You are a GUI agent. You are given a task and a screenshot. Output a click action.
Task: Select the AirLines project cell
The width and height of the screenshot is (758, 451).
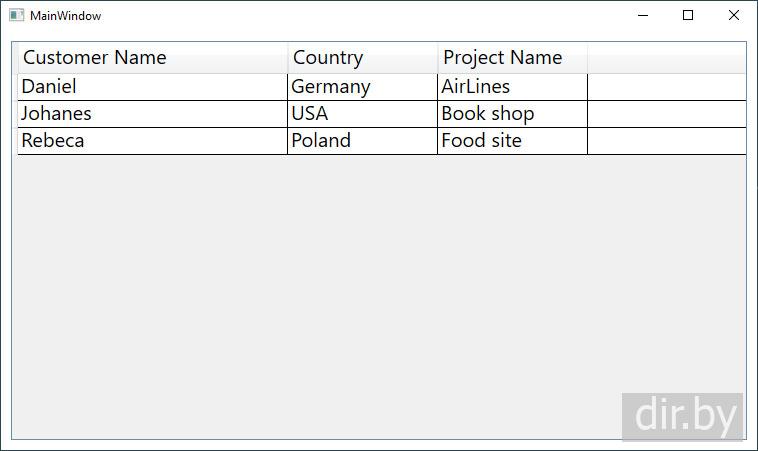(x=476, y=87)
